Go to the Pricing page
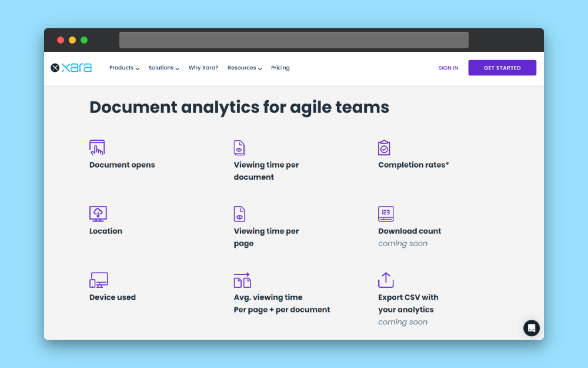The height and width of the screenshot is (368, 588). 280,68
